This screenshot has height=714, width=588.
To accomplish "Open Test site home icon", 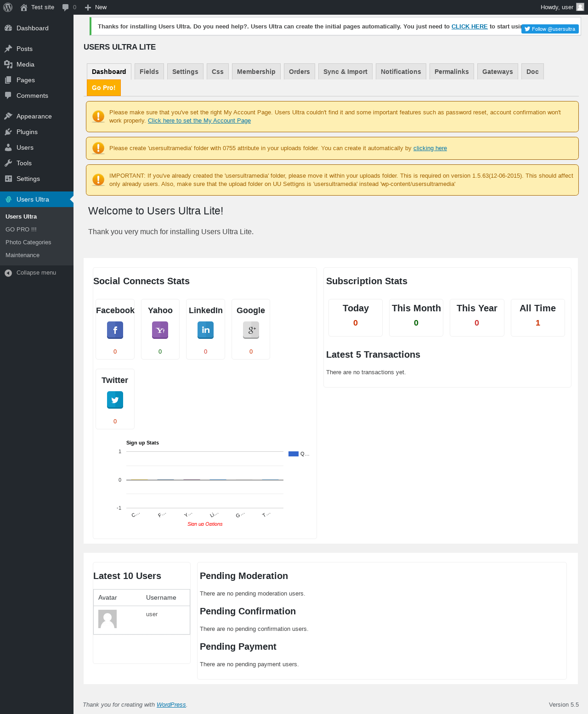I will pyautogui.click(x=24, y=7).
